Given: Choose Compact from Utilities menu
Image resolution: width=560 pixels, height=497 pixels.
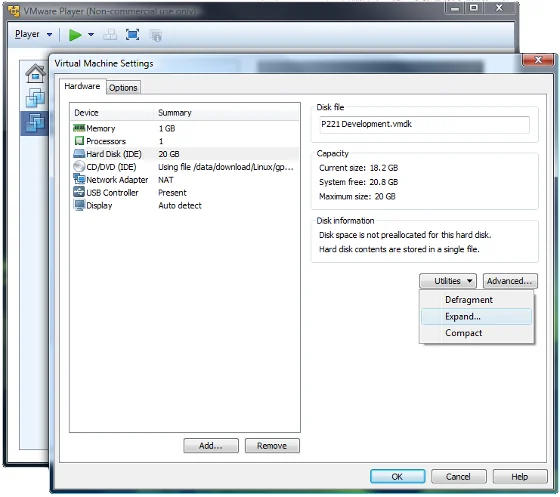Looking at the screenshot, I should click(476, 333).
